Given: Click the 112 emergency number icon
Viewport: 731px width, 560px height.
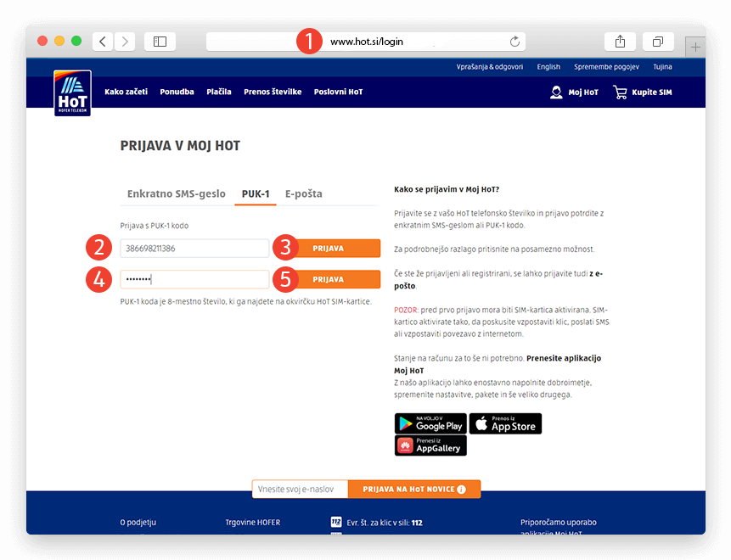Looking at the screenshot, I should tap(336, 523).
